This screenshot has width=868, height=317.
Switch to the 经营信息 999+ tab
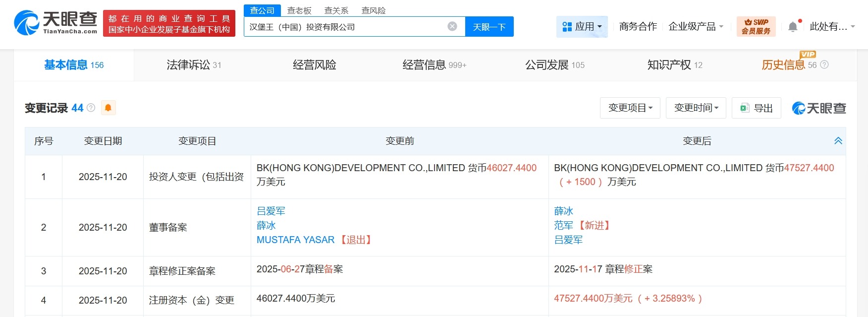click(x=434, y=65)
